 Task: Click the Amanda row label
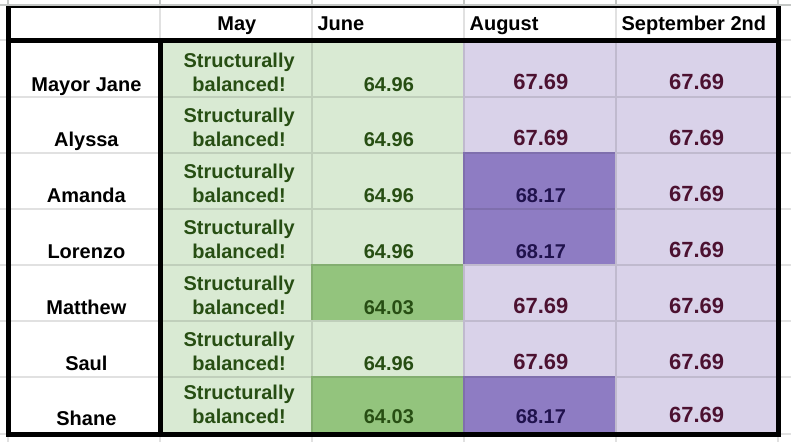click(x=86, y=195)
